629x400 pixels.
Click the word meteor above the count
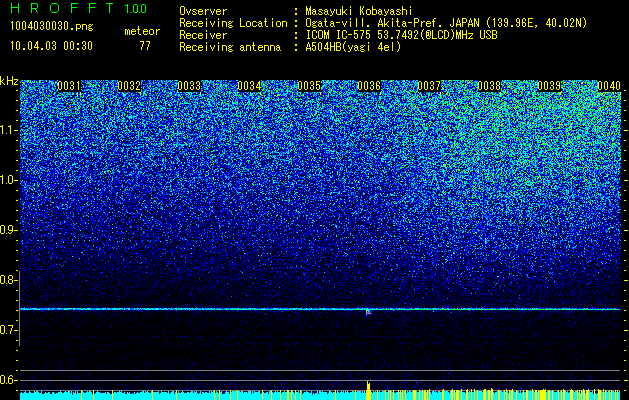click(x=142, y=31)
